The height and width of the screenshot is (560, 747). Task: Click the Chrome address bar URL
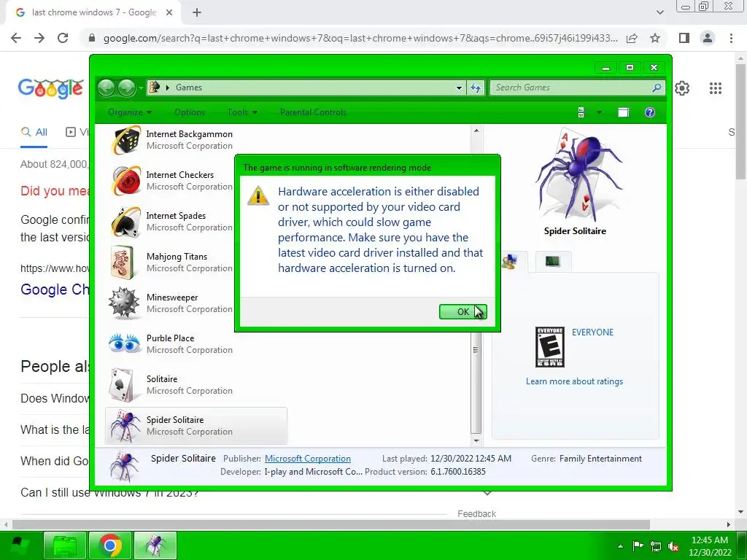tap(360, 38)
